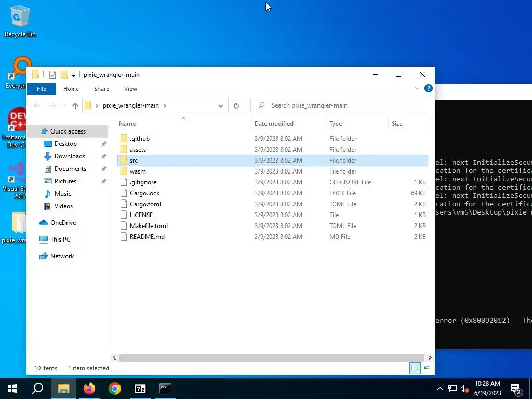This screenshot has width=532, height=399.
Task: Open Explorer help icon
Action: point(429,88)
